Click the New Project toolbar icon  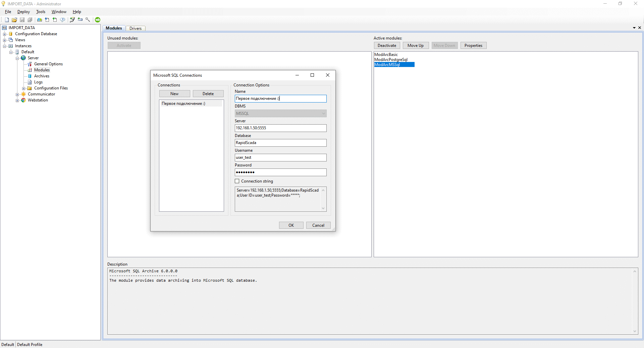click(7, 20)
